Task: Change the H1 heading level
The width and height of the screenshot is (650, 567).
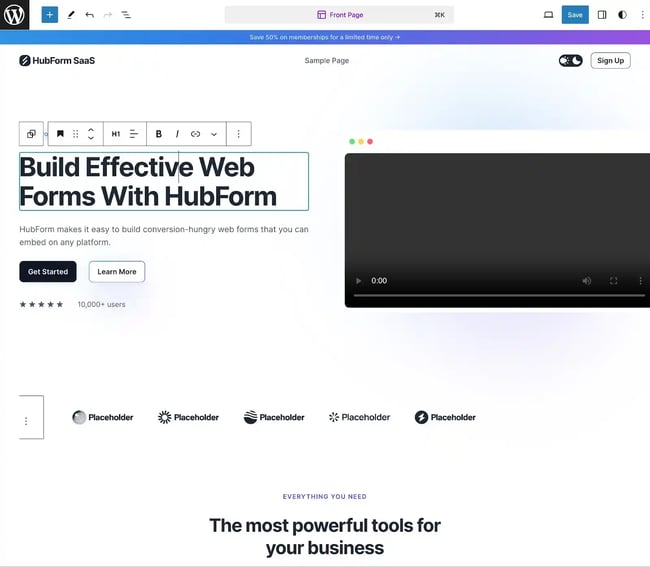Action: pos(116,134)
